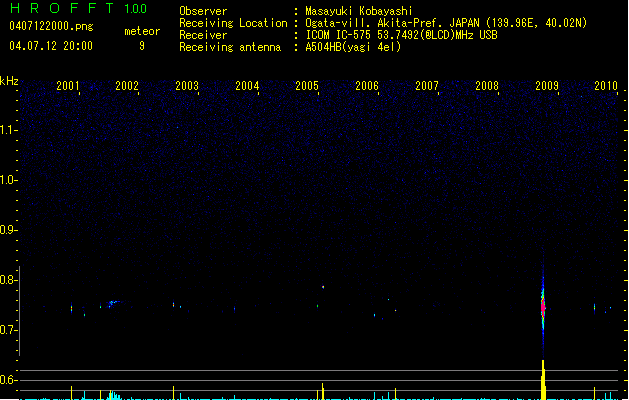Click the 2003 time axis marker
Screen dimensions: 629x400
pos(187,85)
